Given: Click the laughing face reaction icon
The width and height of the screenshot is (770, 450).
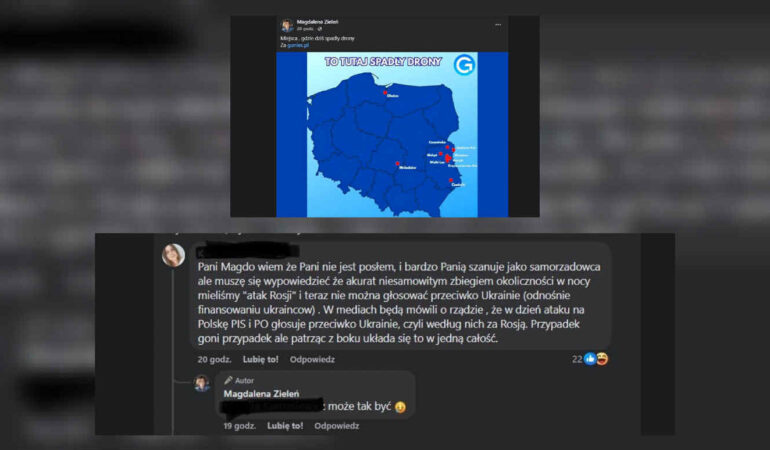Looking at the screenshot, I should (x=602, y=359).
